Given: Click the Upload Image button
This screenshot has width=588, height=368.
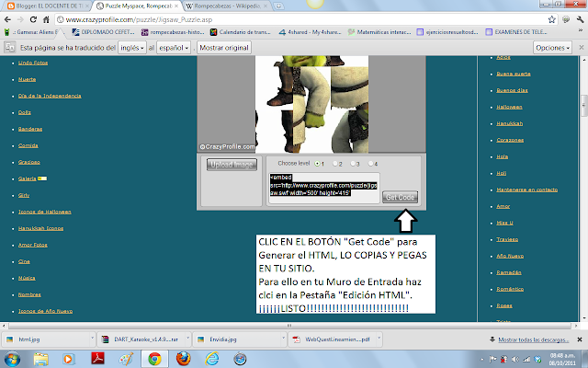Looking at the screenshot, I should 232,165.
